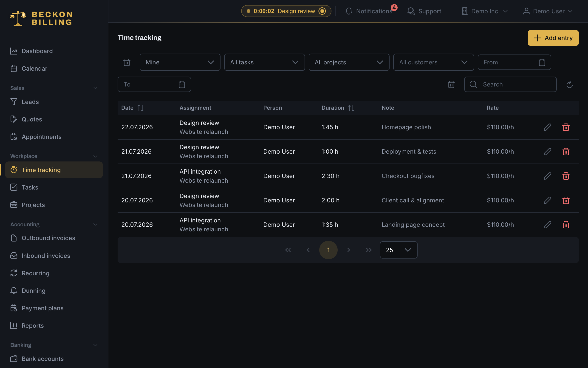This screenshot has height=368, width=588.
Task: Click the Beckon Billing scales logo
Action: click(18, 18)
